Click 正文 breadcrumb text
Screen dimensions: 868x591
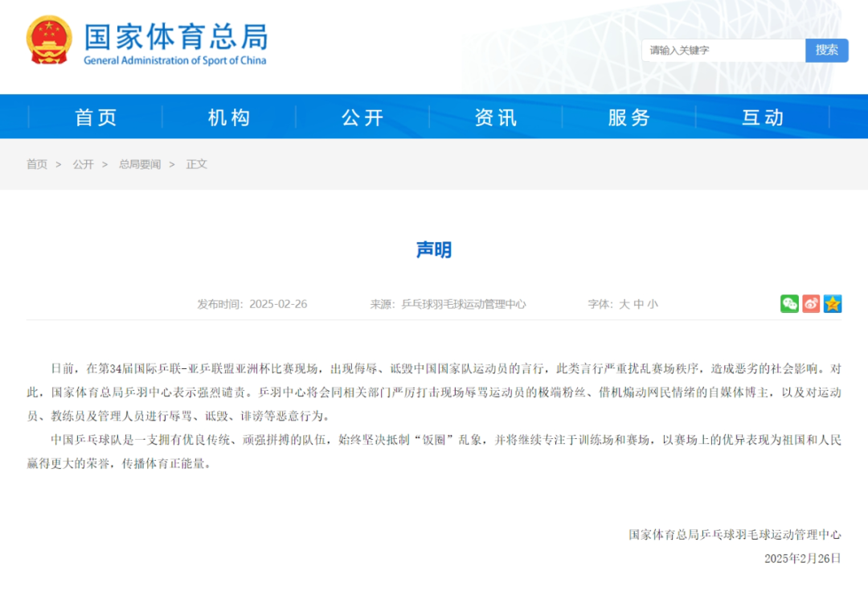(x=197, y=165)
